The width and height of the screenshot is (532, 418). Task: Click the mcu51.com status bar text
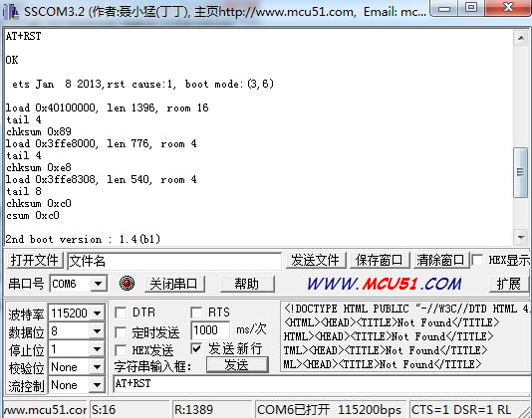pos(45,410)
